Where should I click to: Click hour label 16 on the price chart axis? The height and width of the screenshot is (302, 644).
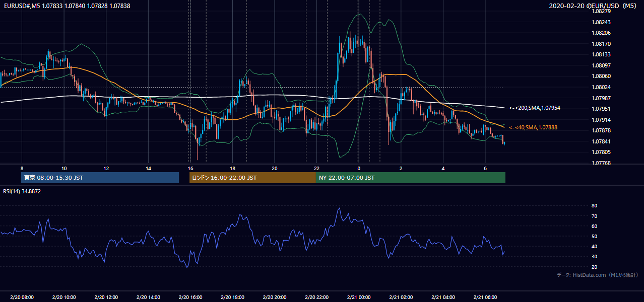[x=190, y=168]
